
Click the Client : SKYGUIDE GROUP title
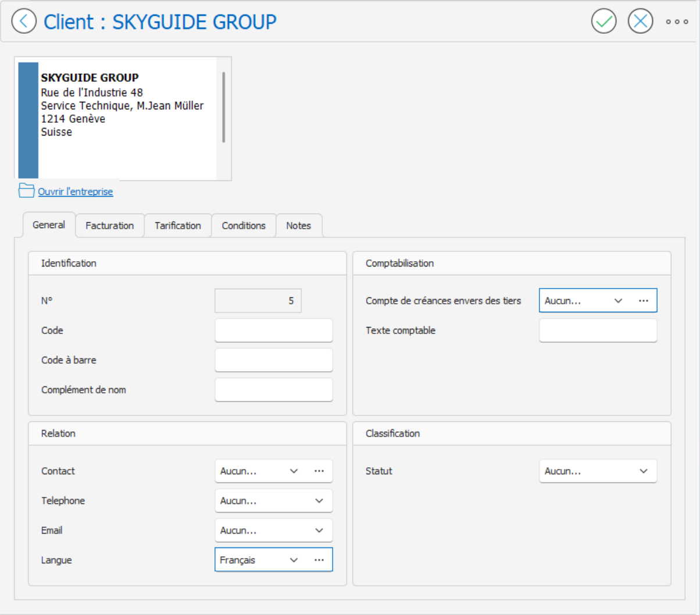[x=160, y=22]
